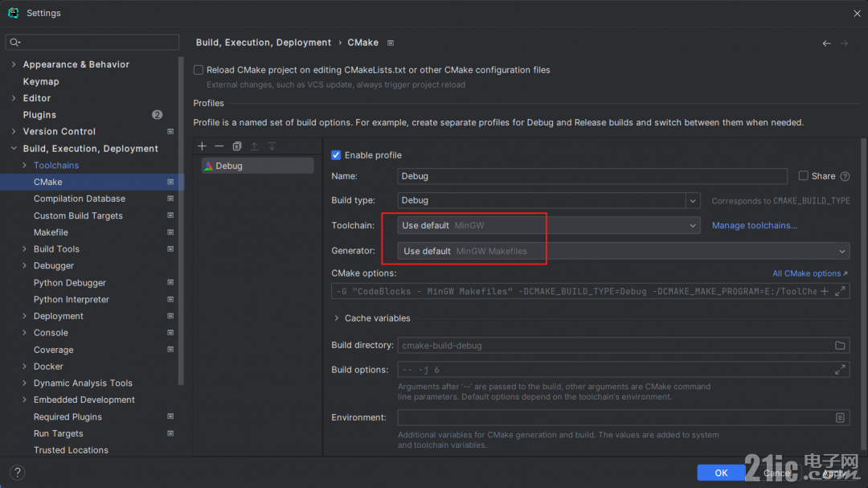Screen dimensions: 868x488
Task: Collapse Build, Execution, Deployment node
Action: tap(14, 149)
